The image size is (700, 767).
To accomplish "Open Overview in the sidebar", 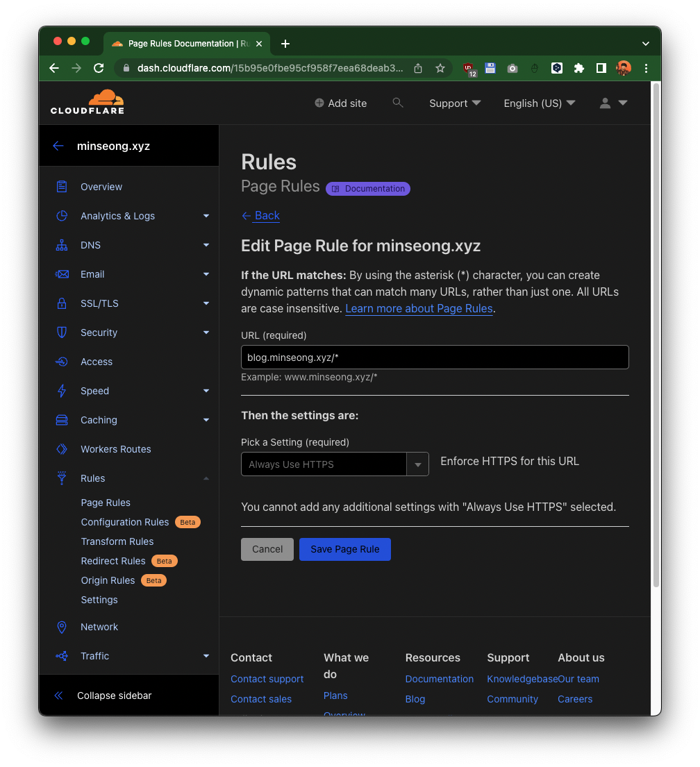I will [101, 187].
